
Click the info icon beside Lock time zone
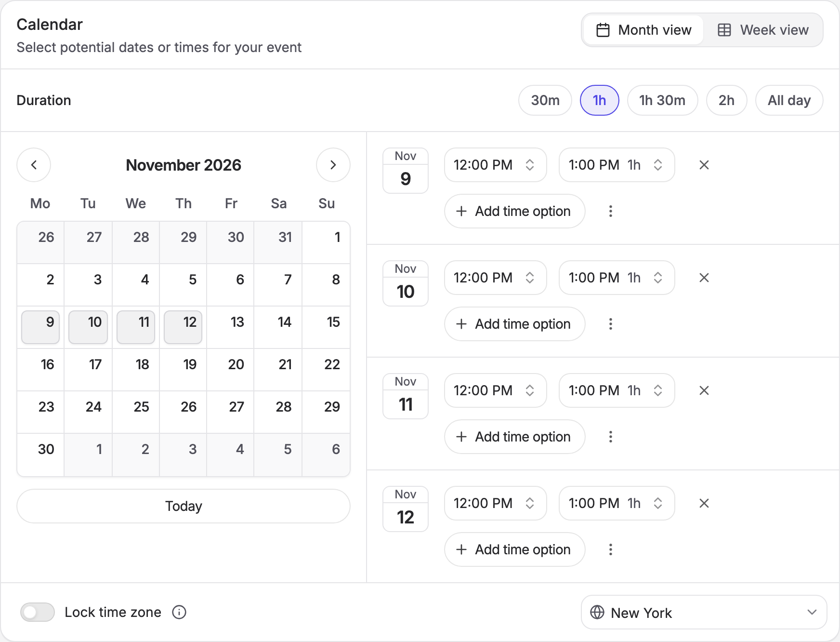(x=179, y=612)
